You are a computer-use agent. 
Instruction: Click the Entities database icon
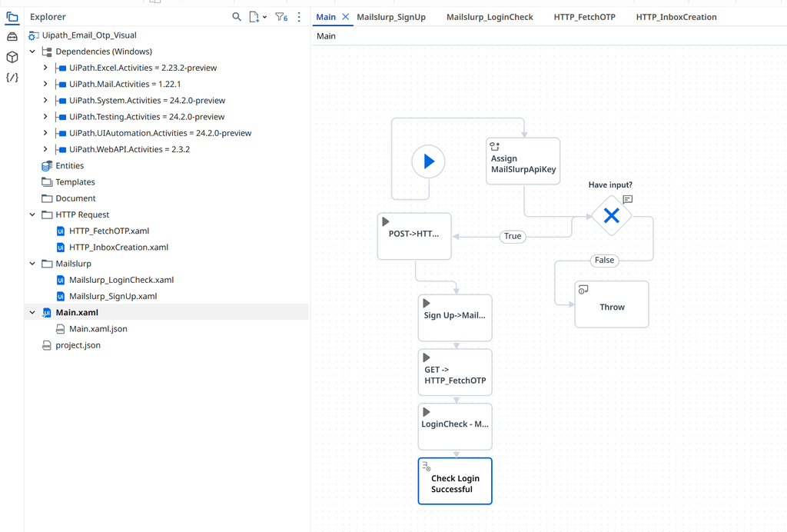(x=47, y=165)
